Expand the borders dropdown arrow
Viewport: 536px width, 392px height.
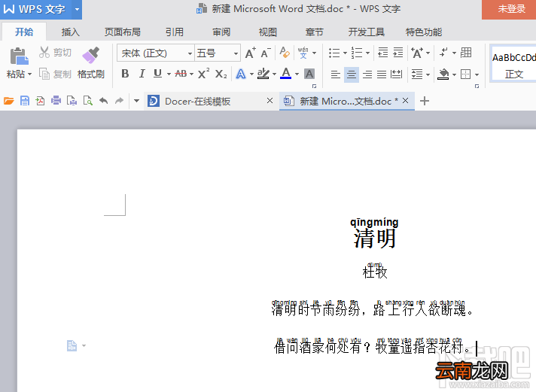click(x=477, y=74)
